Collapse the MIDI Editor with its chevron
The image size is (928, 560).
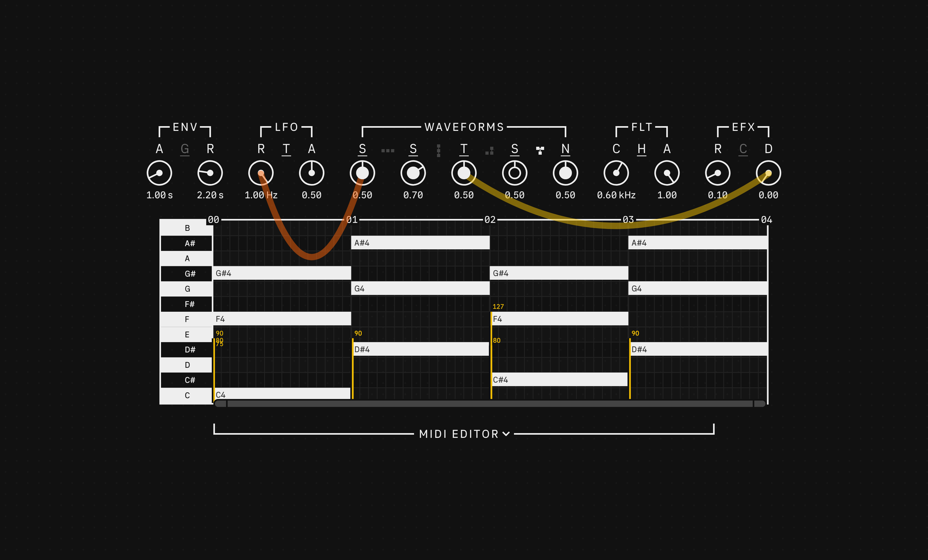(x=507, y=433)
